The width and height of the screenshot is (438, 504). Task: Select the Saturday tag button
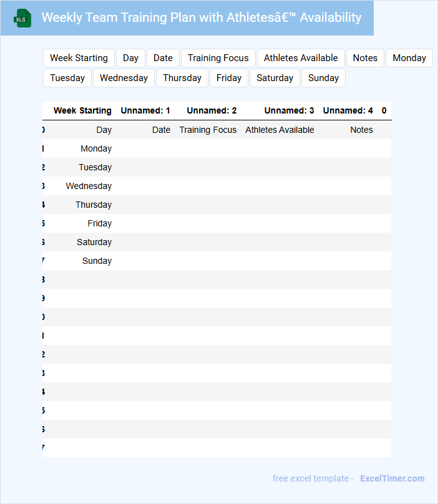275,78
